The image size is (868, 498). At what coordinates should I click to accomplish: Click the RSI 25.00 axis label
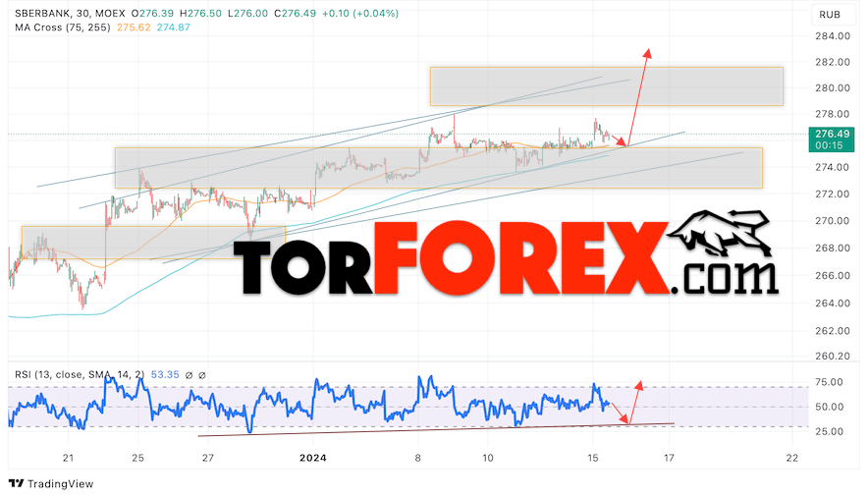point(830,431)
